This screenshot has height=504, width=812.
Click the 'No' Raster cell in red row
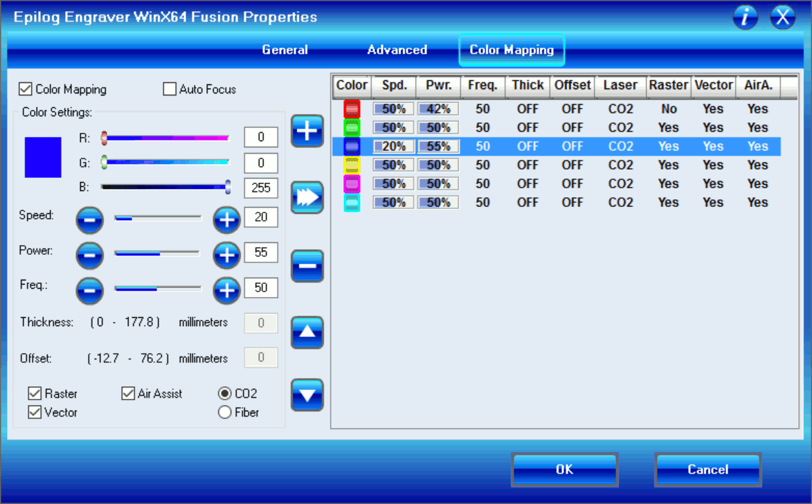pos(669,109)
